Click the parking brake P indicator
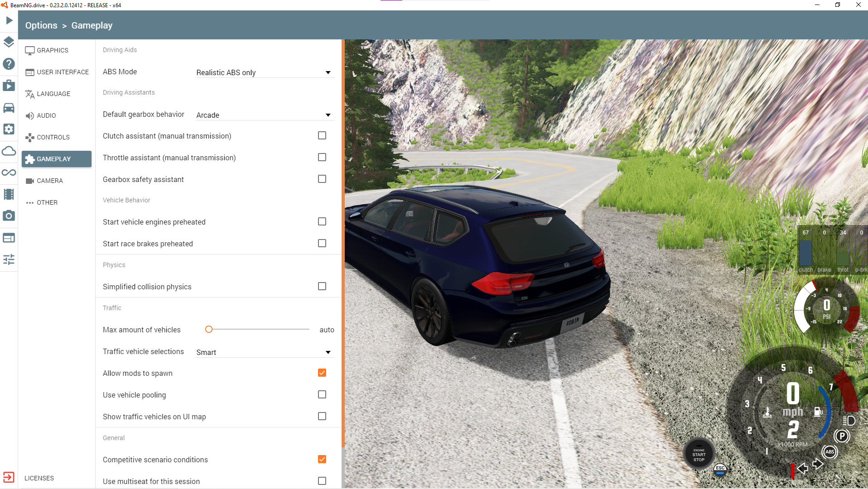Screen dimensions: 868x489 [842, 436]
